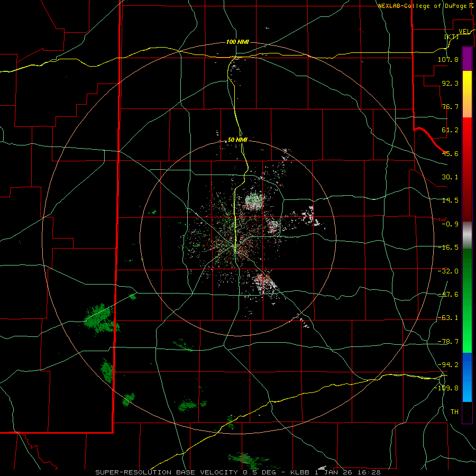Click the -109.8 scale value
This screenshot has height=476, width=476.
click(446, 388)
